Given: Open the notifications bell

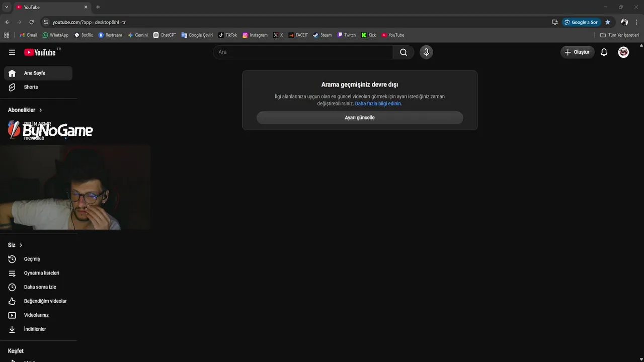Looking at the screenshot, I should tap(604, 52).
